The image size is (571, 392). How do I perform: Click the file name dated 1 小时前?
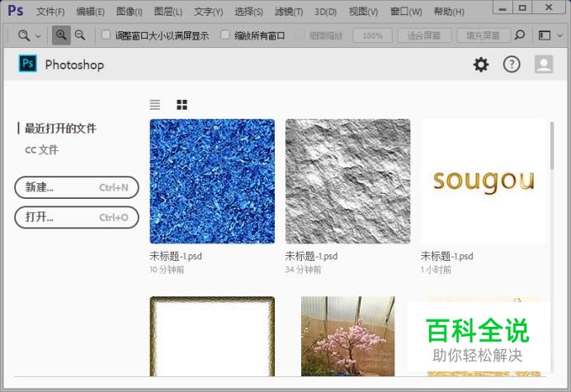pos(447,256)
